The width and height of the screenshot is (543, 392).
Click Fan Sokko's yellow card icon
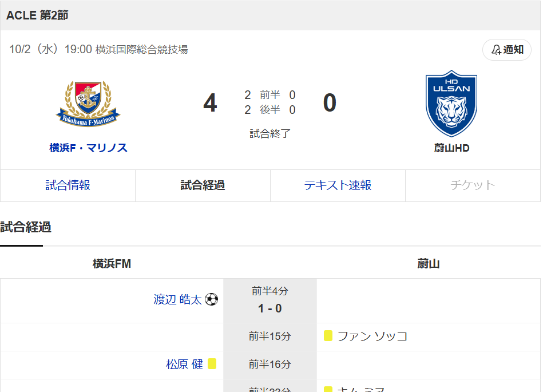click(328, 336)
